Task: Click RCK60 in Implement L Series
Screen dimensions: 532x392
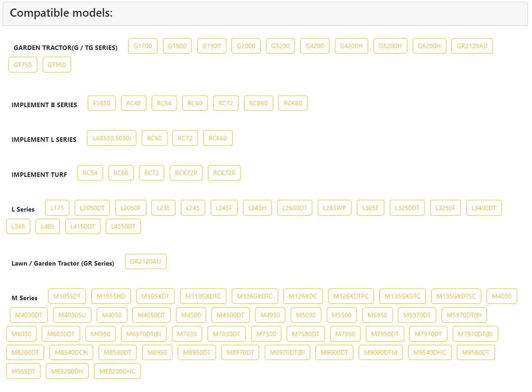Action: [x=218, y=138]
